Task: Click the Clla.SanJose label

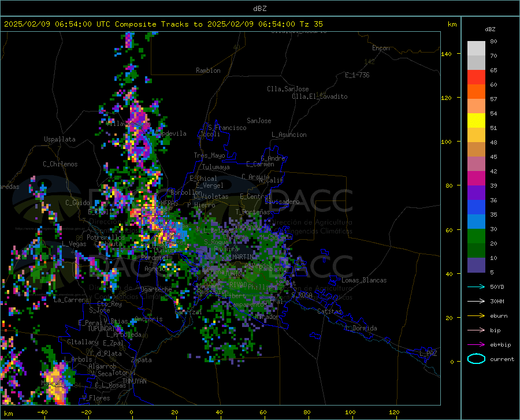Action: [288, 89]
